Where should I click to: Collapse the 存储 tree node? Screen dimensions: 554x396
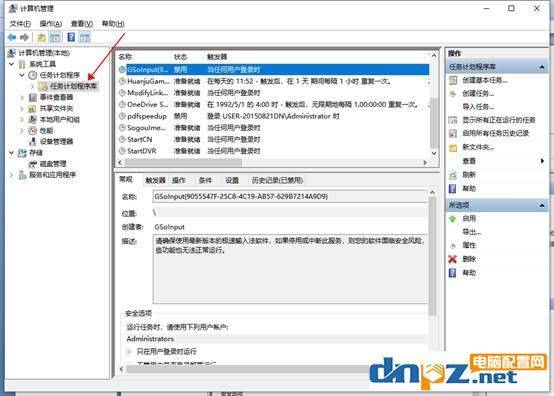12,153
